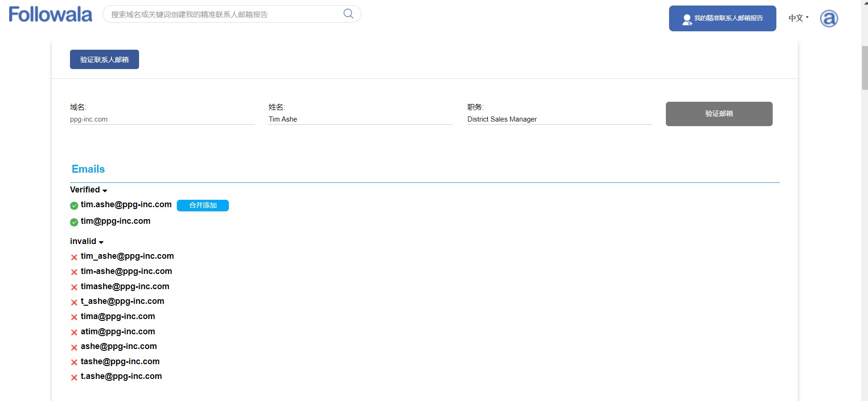
Task: Select t_ashe@ppg-inc.com invalid email text
Action: (x=122, y=301)
